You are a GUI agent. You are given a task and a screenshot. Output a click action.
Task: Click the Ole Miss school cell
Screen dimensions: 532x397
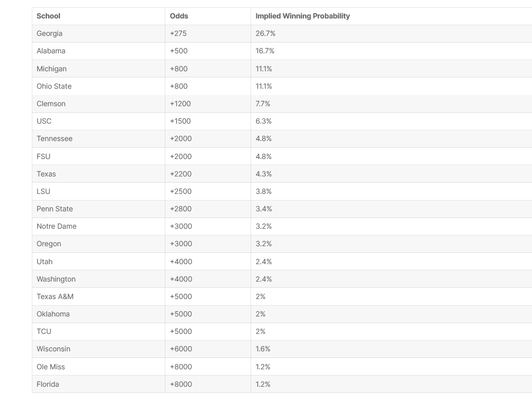[x=50, y=367]
